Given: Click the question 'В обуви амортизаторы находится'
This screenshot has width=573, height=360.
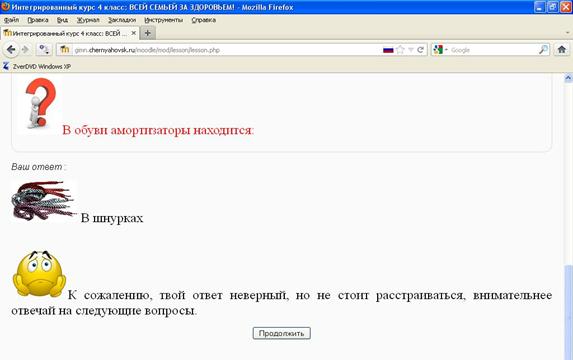Looking at the screenshot, I should (x=158, y=130).
